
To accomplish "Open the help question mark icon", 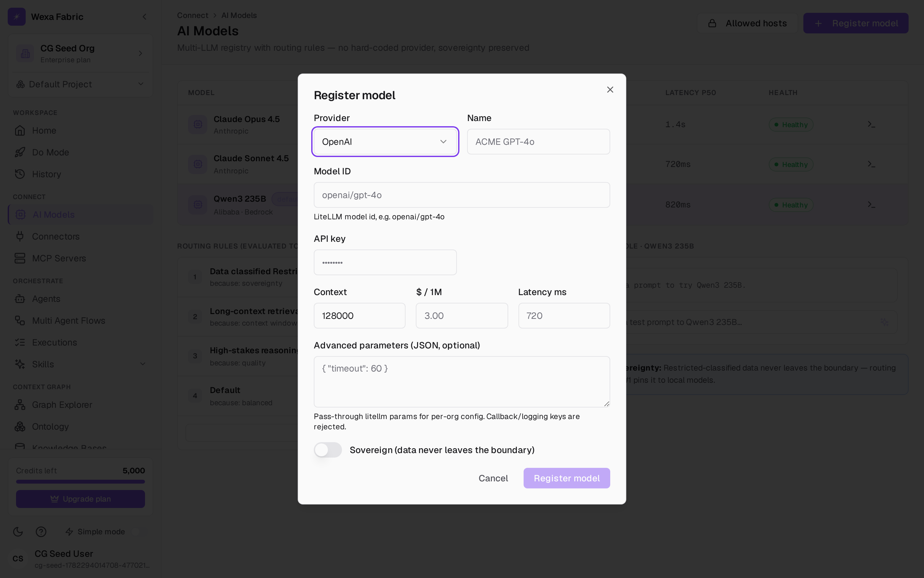I will (x=41, y=531).
